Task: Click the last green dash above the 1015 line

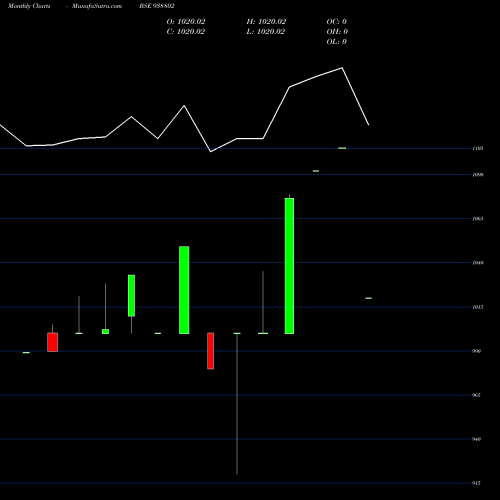Action: click(x=369, y=298)
